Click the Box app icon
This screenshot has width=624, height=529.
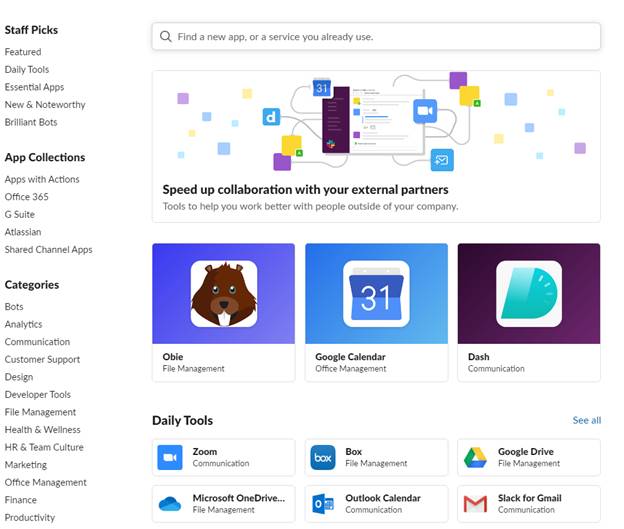pos(323,457)
